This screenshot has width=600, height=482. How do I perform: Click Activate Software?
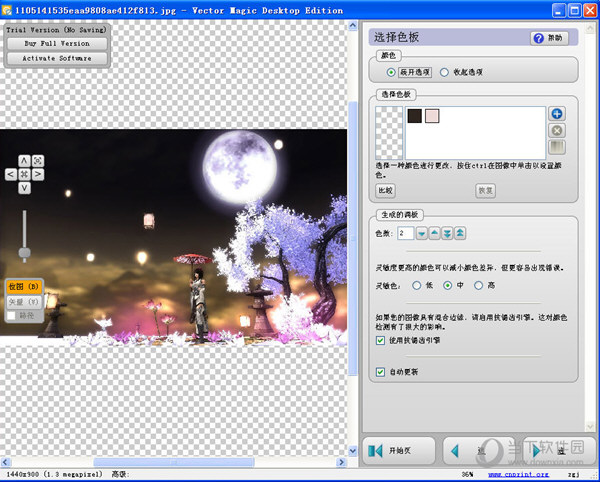pyautogui.click(x=57, y=58)
